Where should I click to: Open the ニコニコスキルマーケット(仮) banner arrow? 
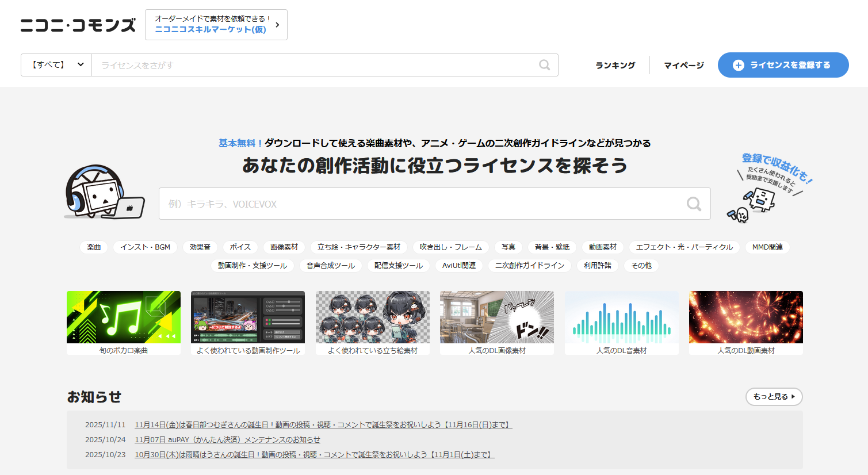277,25
